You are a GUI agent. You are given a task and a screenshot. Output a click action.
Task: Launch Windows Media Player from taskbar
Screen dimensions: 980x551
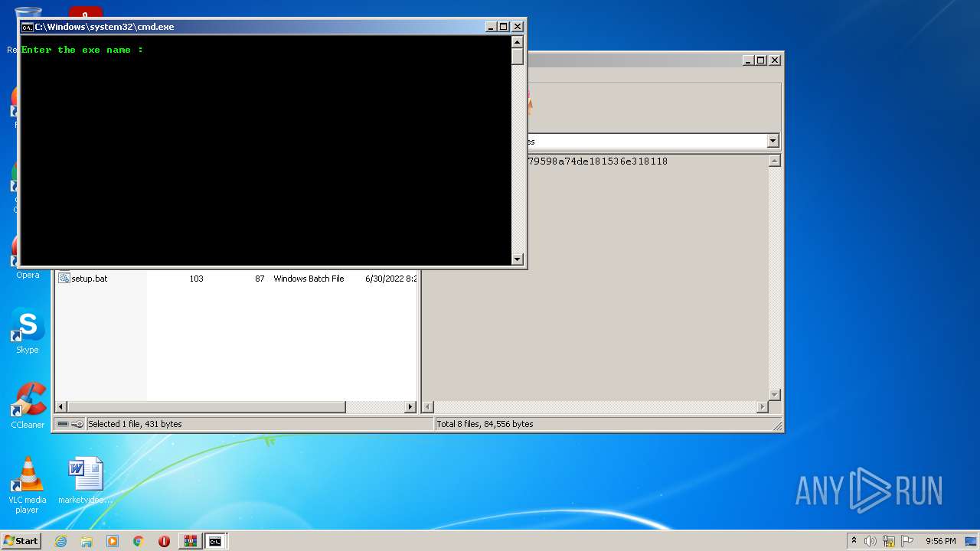[113, 541]
